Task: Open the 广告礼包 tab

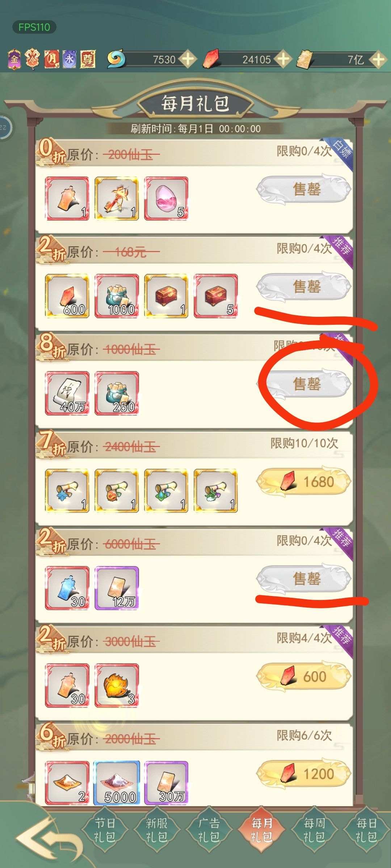Action: point(209,830)
